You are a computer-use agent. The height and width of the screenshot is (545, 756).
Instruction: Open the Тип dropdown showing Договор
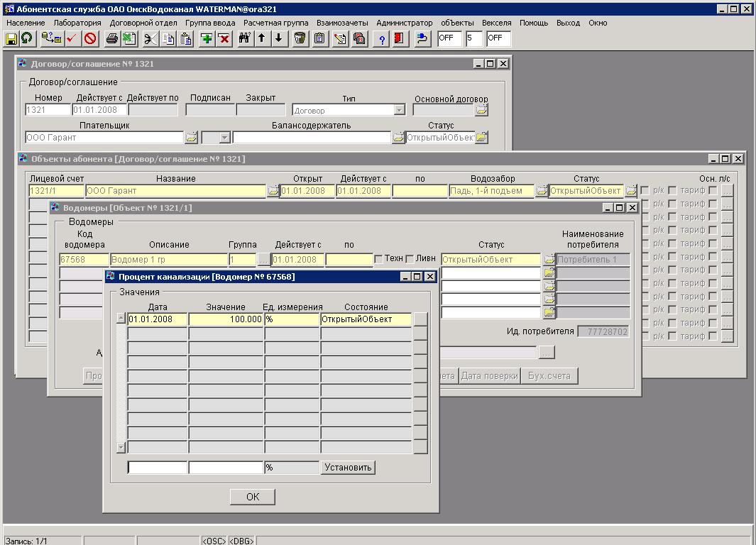pyautogui.click(x=399, y=110)
